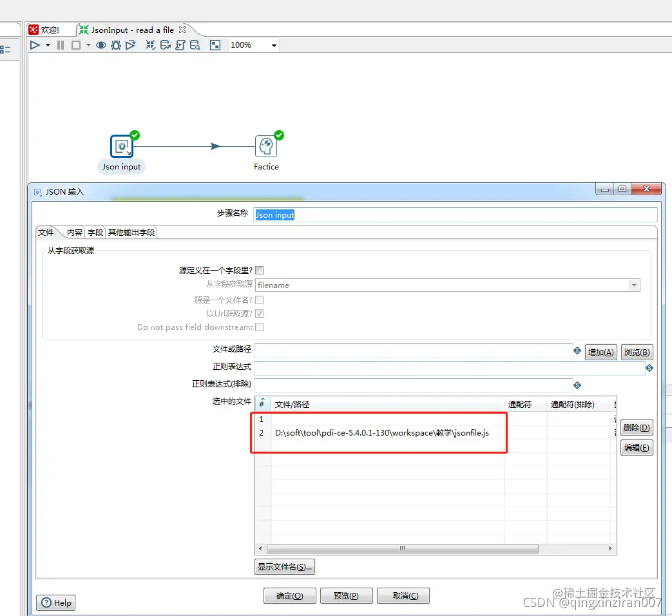Insert variable icon beside 正则表达式(排除) field

pos(577,385)
